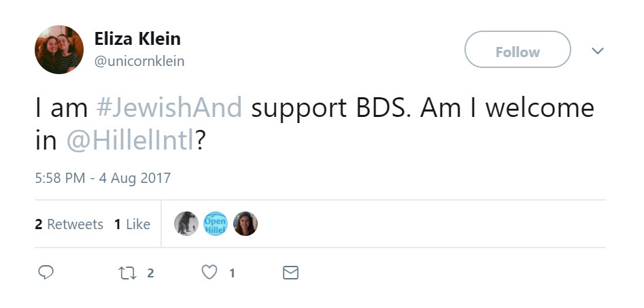
Task: Click the Eliza Klein display name
Action: pyautogui.click(x=137, y=38)
